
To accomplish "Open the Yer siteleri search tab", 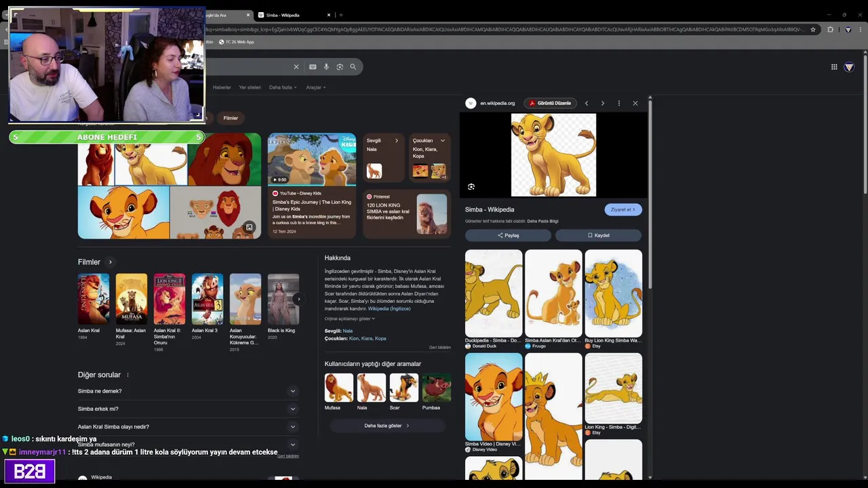I will [x=250, y=87].
